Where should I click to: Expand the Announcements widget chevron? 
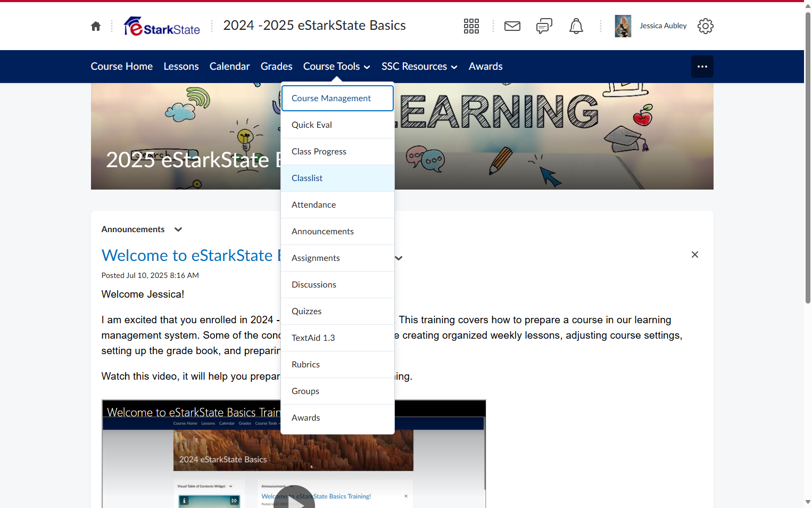pyautogui.click(x=178, y=230)
